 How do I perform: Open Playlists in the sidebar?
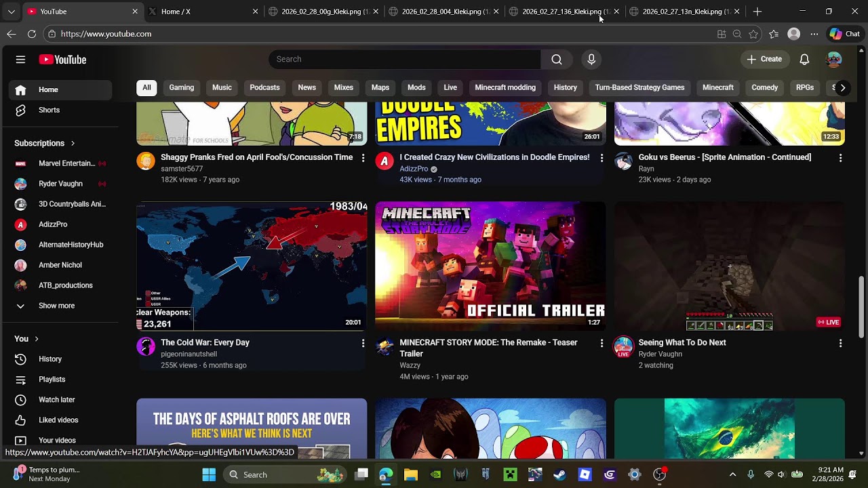tap(60, 380)
